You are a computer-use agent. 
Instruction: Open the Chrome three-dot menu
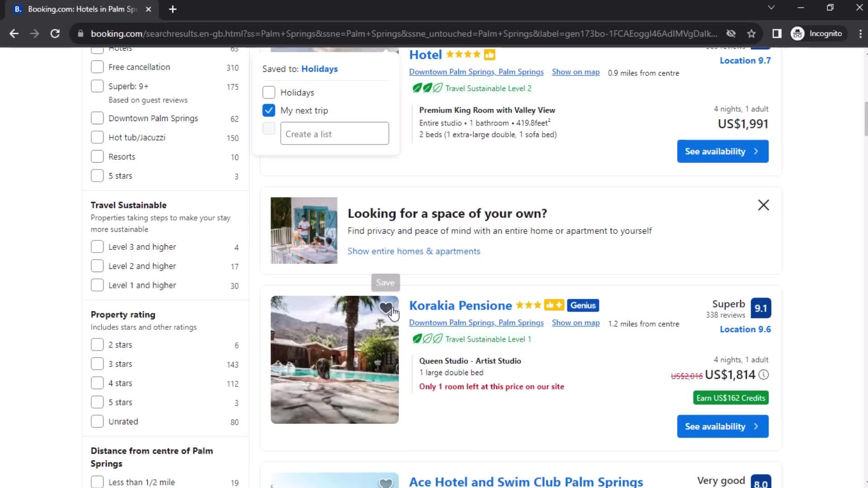tap(860, 33)
